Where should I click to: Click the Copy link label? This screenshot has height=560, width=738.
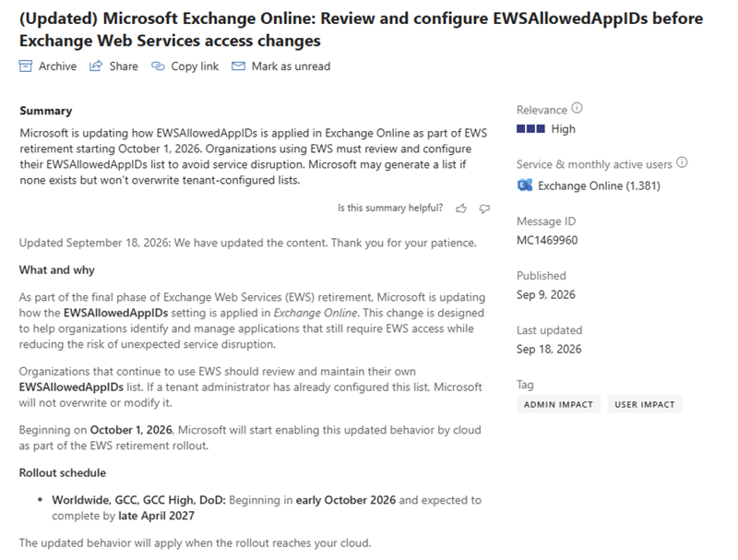tap(195, 66)
